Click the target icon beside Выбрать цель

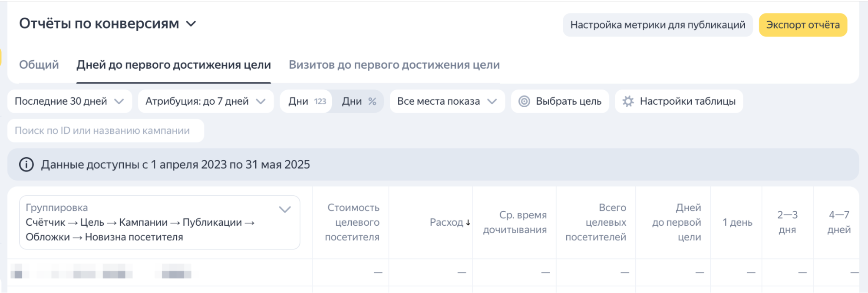524,101
